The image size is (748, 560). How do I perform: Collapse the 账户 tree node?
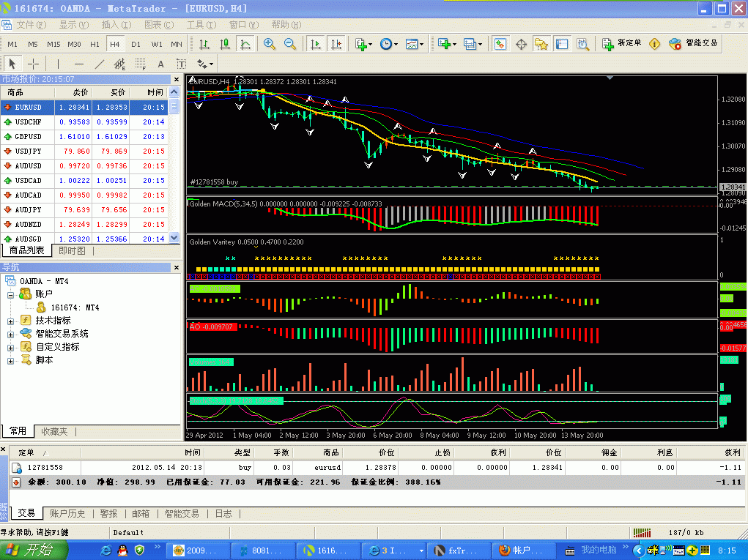pos(10,294)
